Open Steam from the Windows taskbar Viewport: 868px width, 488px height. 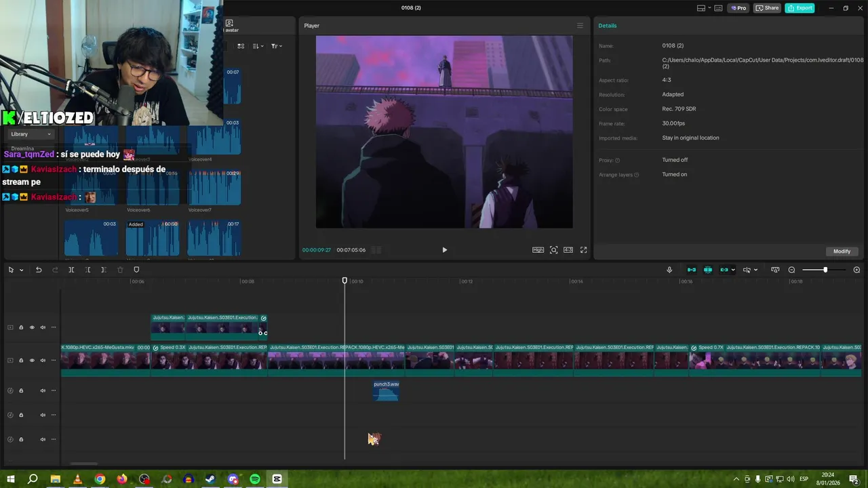click(x=210, y=479)
